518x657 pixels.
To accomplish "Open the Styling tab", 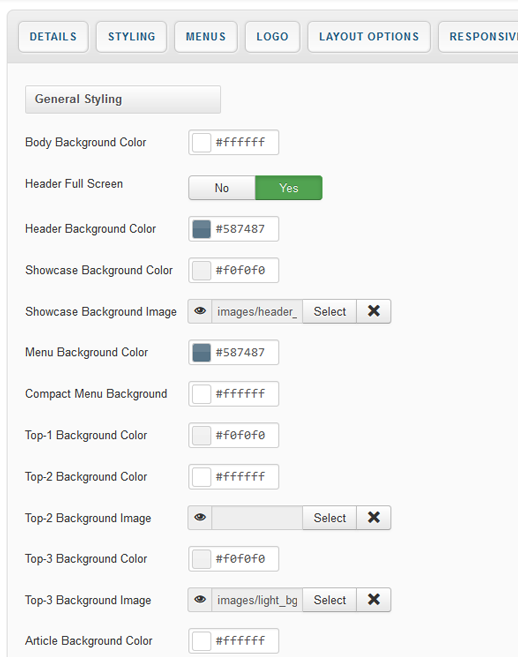I will [132, 37].
